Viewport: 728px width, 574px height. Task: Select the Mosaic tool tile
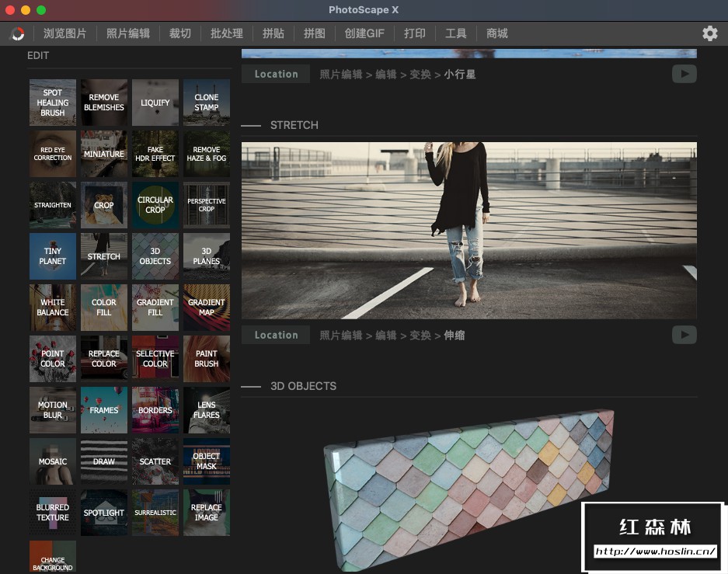53,461
